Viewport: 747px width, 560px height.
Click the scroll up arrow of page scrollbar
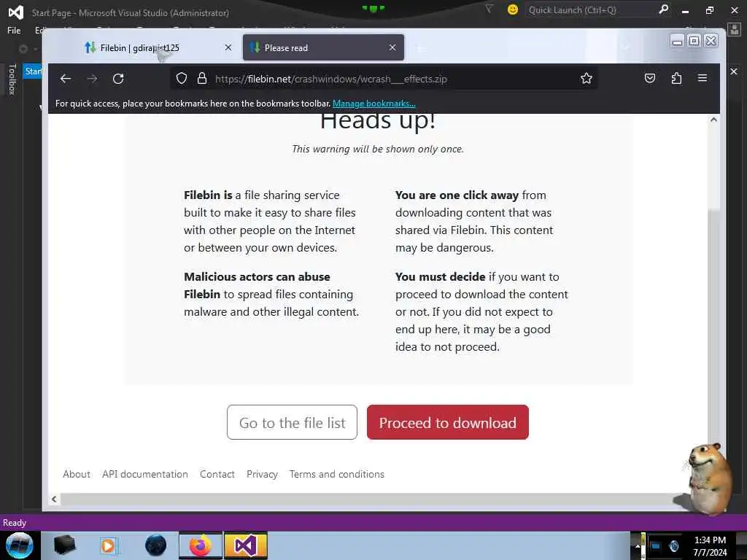(713, 120)
